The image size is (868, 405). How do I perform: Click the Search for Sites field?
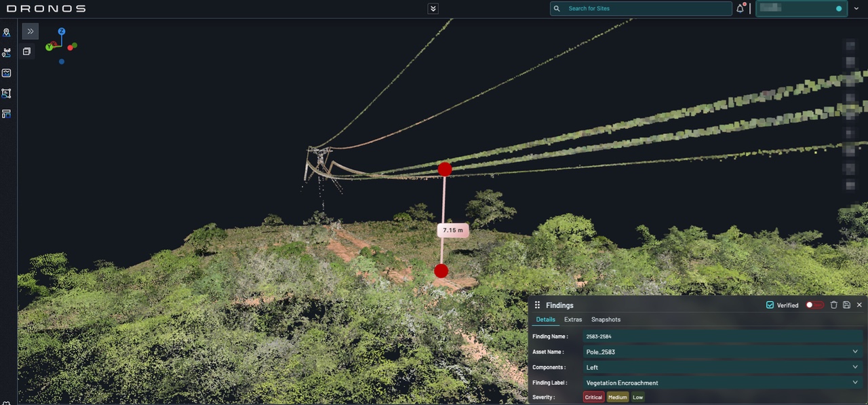[x=644, y=9]
